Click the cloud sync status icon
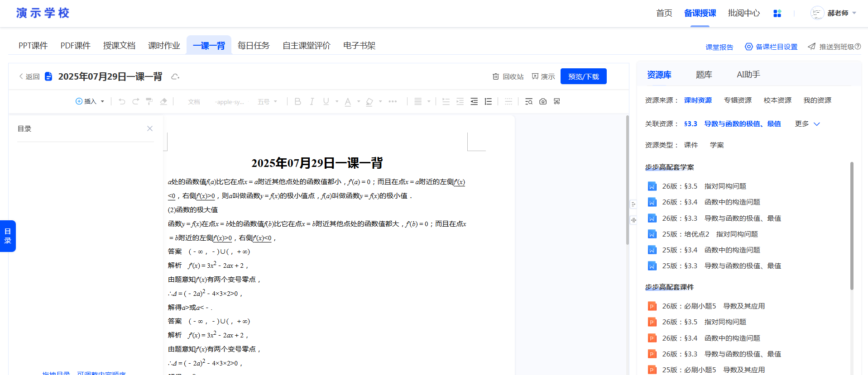This screenshot has width=868, height=375. [x=175, y=76]
